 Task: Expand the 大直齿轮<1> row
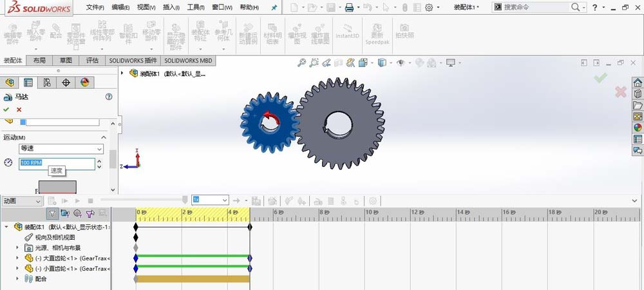pos(17,258)
